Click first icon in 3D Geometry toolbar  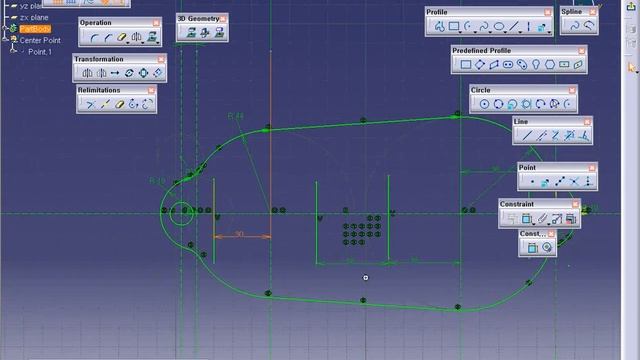(191, 33)
